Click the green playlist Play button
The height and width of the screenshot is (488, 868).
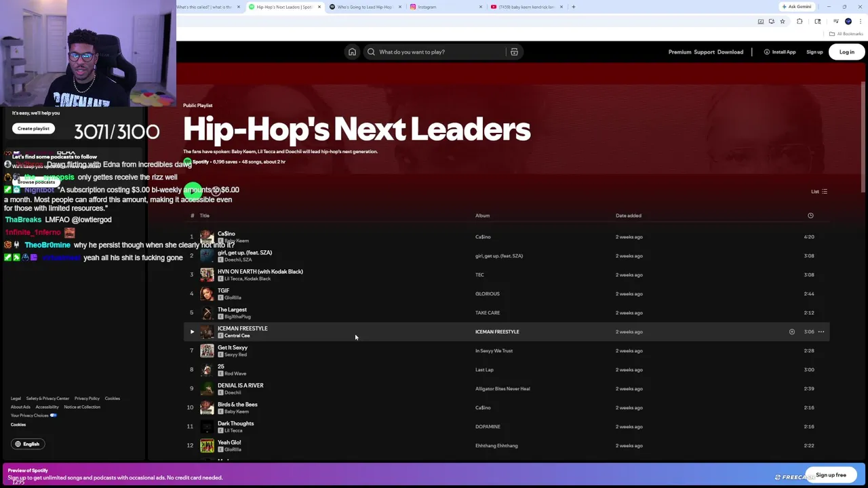tap(193, 191)
